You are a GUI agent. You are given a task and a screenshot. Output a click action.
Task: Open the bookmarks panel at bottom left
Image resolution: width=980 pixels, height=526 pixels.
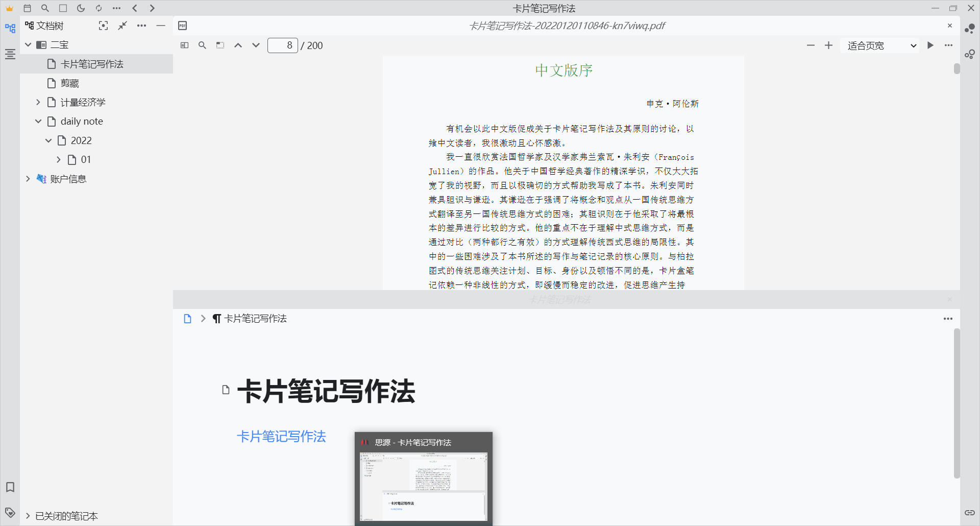(10, 487)
